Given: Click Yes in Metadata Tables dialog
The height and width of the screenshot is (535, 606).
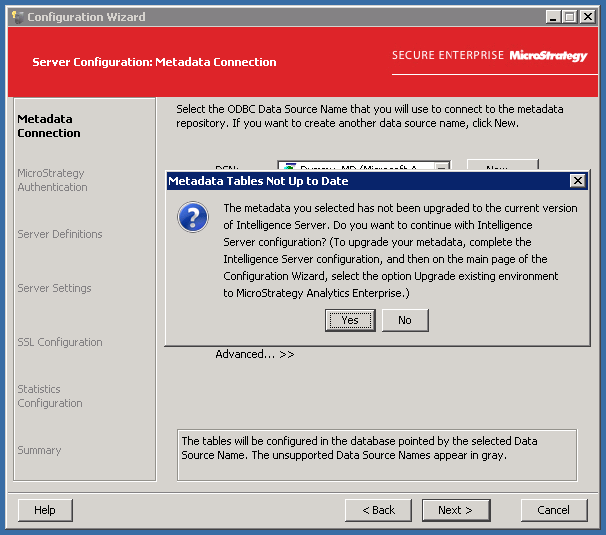Looking at the screenshot, I should pos(350,320).
